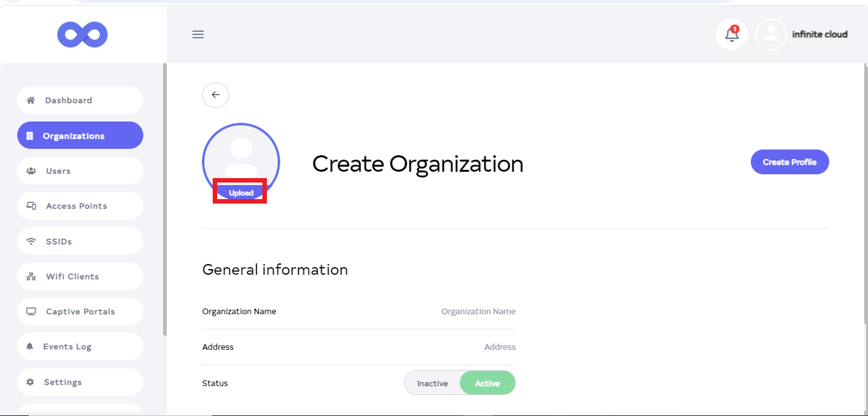Click the Organization Name input field

coord(446,312)
